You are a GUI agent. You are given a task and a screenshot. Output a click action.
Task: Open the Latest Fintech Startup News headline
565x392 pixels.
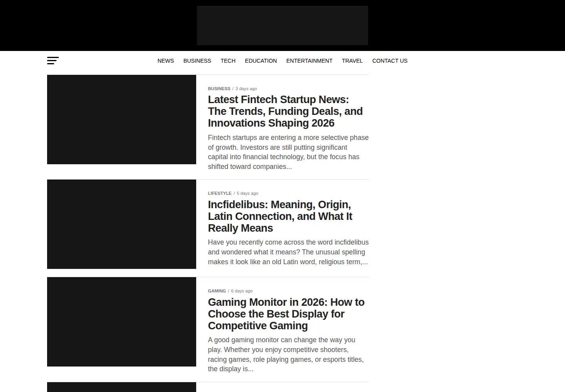pos(285,111)
